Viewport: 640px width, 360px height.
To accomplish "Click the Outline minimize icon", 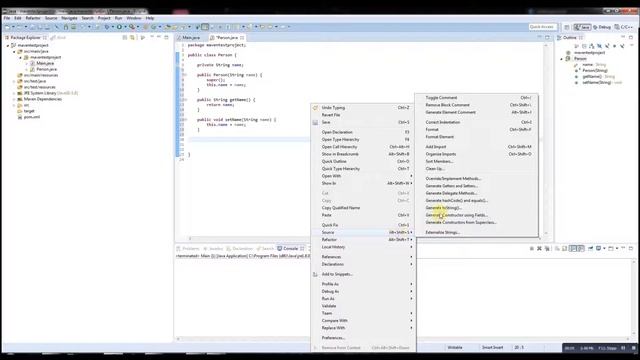I will (623, 37).
